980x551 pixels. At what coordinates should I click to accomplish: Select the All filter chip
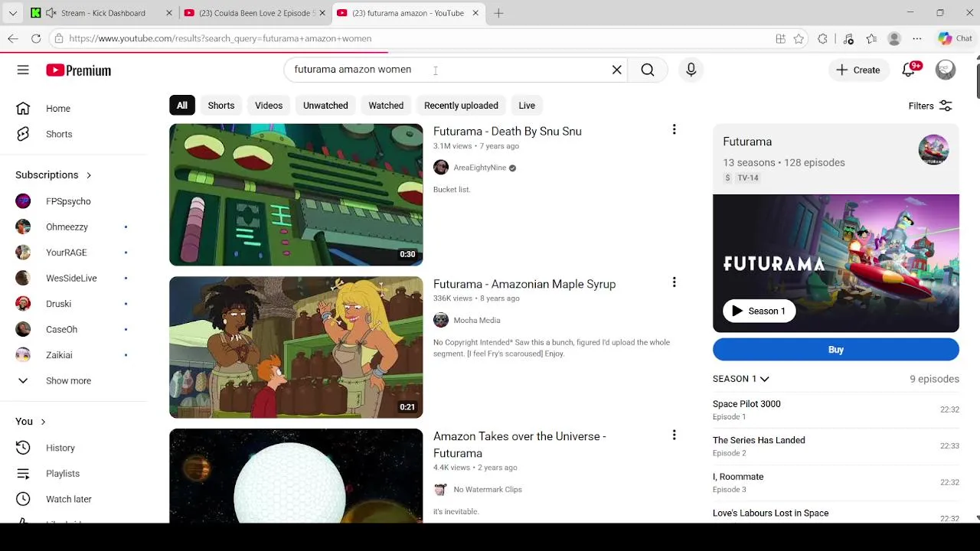coord(182,106)
